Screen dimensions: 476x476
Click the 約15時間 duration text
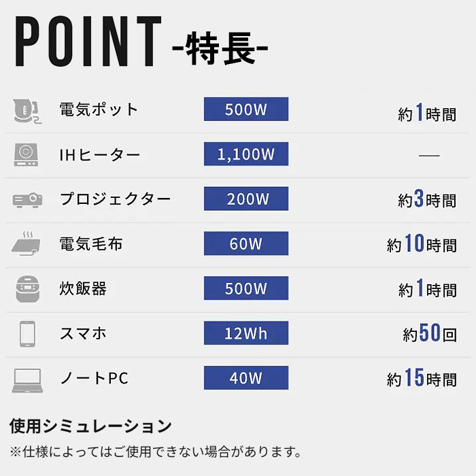(422, 377)
